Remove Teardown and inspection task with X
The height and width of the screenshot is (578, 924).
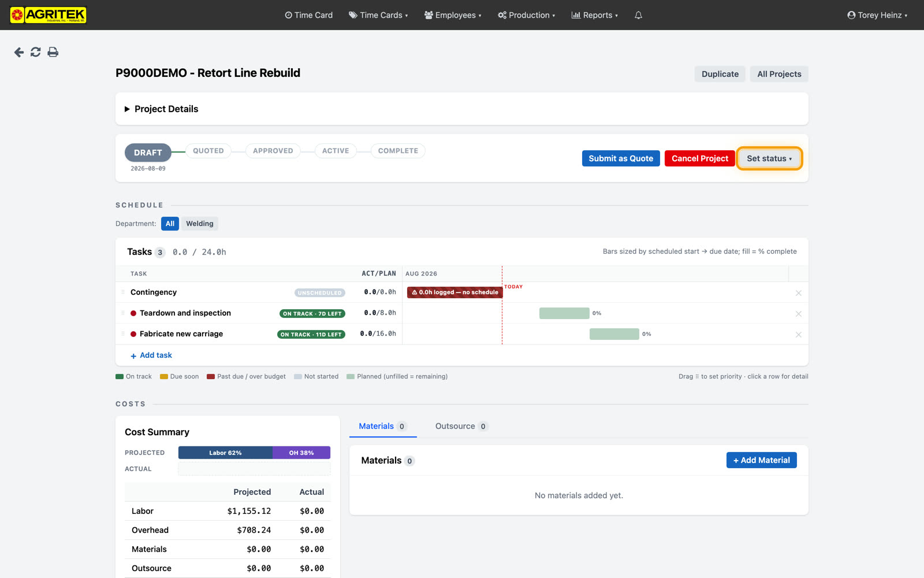(x=799, y=314)
